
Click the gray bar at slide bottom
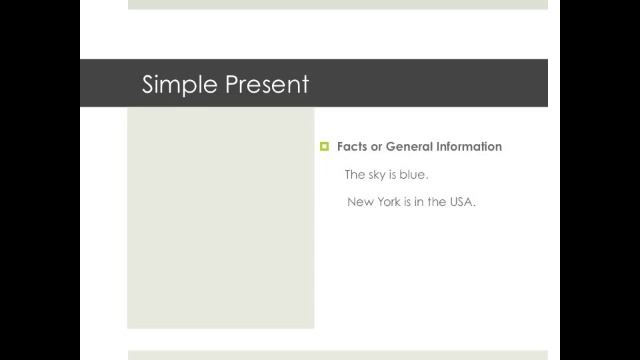[338, 355]
